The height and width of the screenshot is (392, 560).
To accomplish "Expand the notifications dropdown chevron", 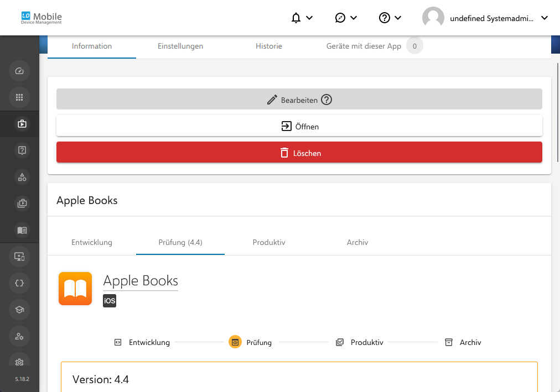I will click(310, 18).
